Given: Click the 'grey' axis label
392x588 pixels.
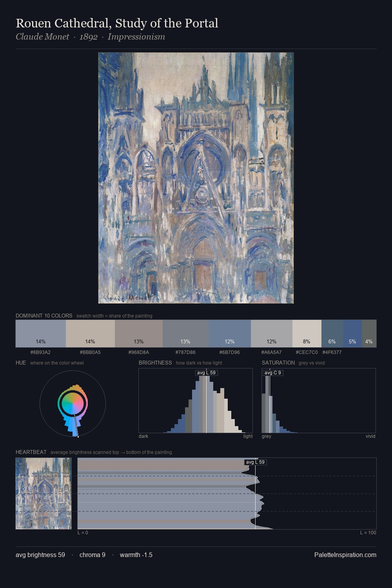Looking at the screenshot, I should pyautogui.click(x=267, y=436).
